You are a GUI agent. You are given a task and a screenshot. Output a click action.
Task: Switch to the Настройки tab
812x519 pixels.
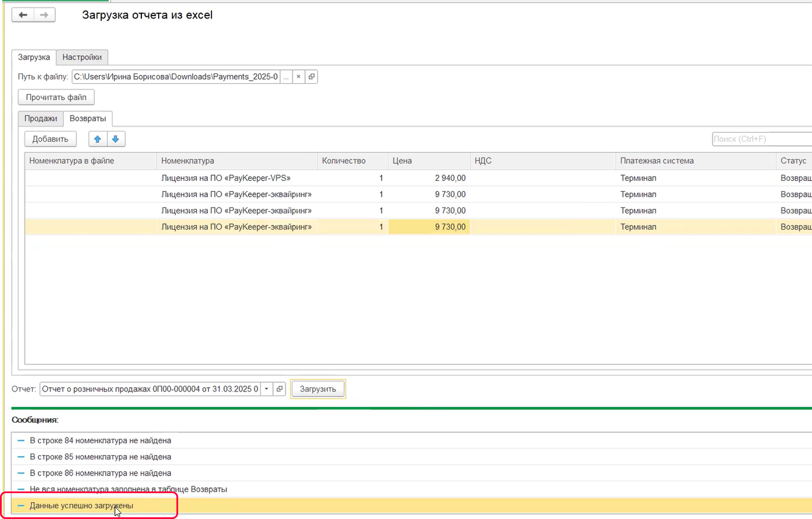tap(82, 57)
